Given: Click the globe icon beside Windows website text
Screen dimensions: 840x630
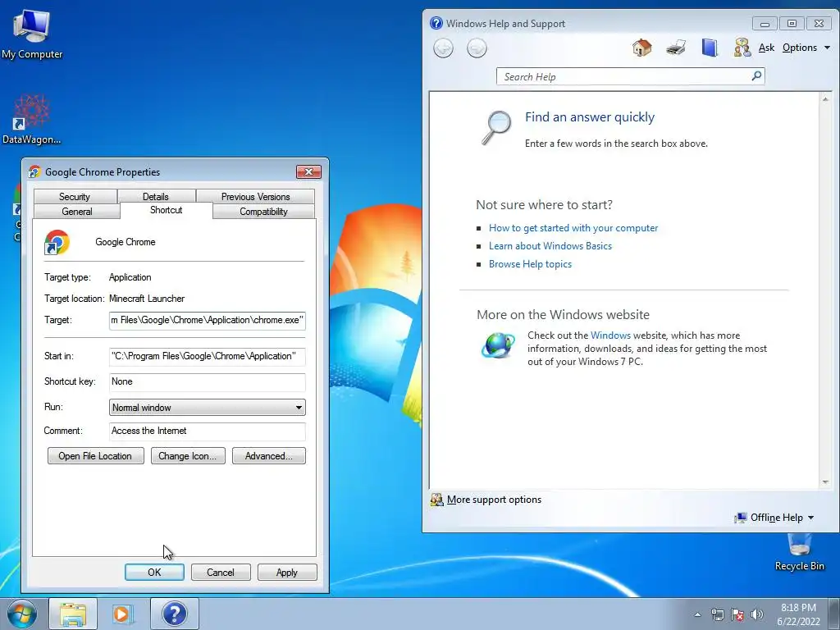Looking at the screenshot, I should point(498,345).
